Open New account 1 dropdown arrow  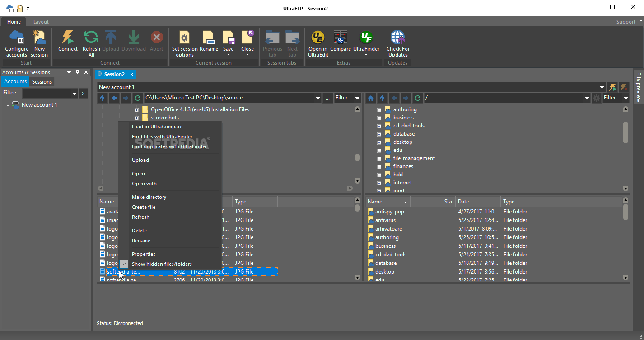[602, 87]
